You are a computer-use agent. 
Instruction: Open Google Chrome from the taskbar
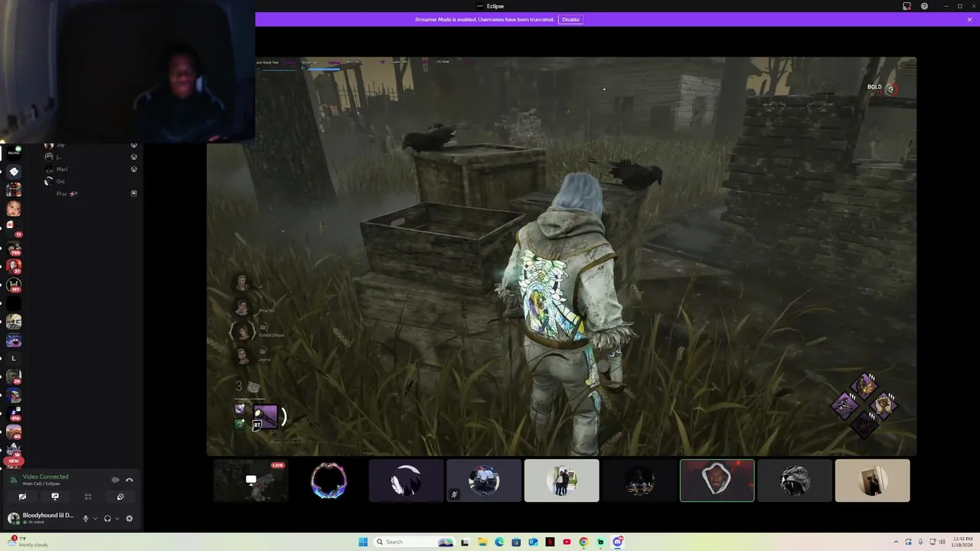tap(583, 542)
